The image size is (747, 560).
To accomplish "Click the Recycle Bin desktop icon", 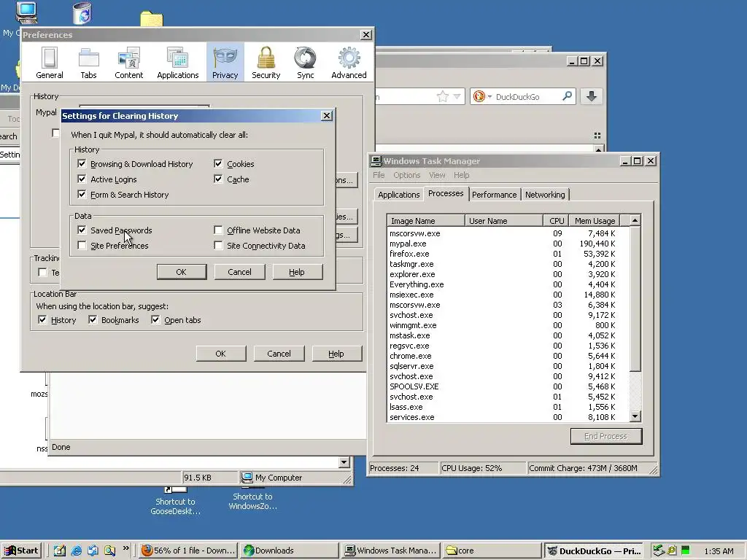I will (82, 13).
